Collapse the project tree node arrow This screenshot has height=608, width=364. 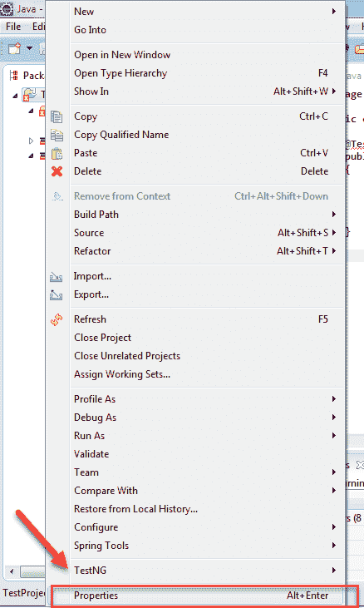point(15,96)
